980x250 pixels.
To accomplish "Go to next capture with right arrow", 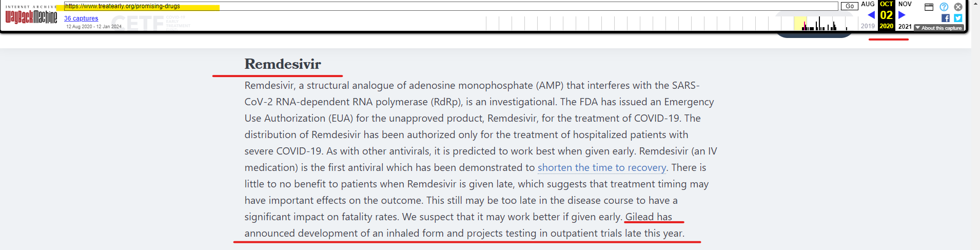I will tap(902, 15).
